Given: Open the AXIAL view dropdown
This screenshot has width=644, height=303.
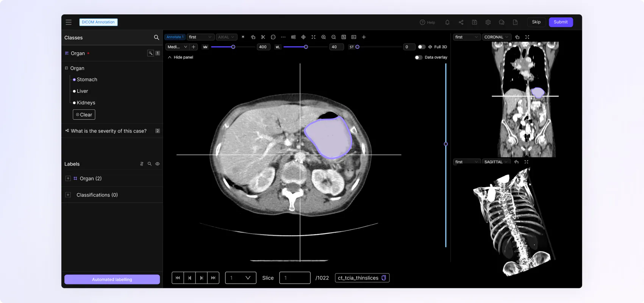Looking at the screenshot, I should [x=227, y=37].
